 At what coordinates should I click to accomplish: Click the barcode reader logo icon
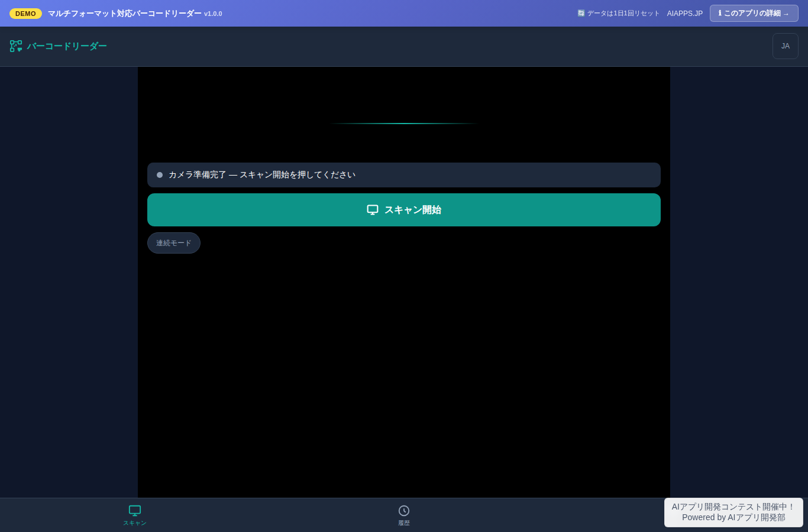click(16, 46)
